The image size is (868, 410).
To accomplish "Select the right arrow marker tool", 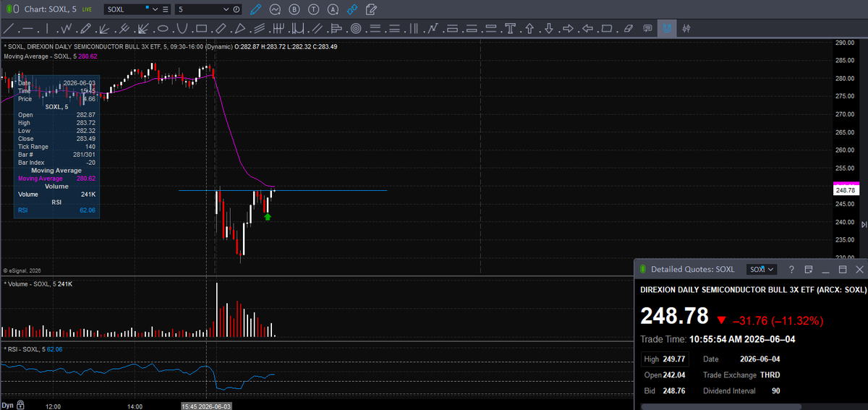I will [568, 28].
